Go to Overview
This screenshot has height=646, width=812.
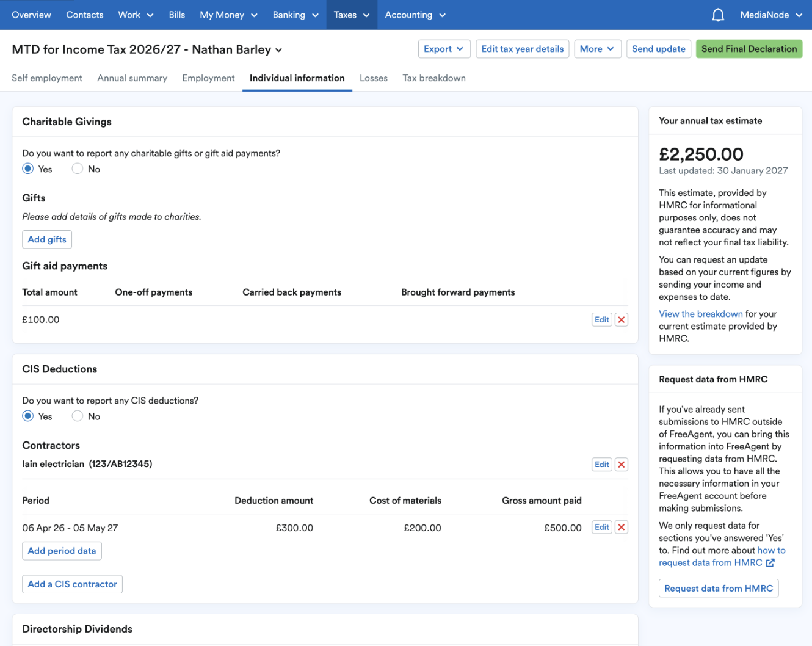click(32, 15)
